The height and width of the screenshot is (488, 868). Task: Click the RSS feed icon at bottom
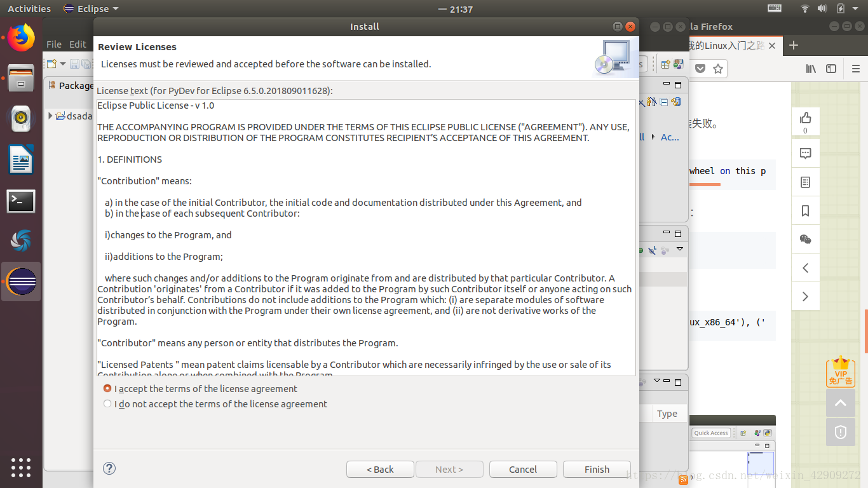tap(683, 480)
